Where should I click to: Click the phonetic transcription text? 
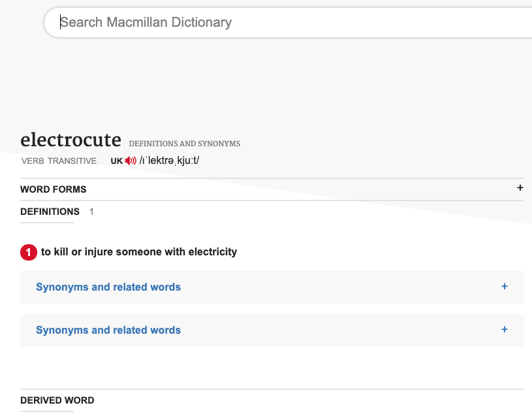pos(169,161)
